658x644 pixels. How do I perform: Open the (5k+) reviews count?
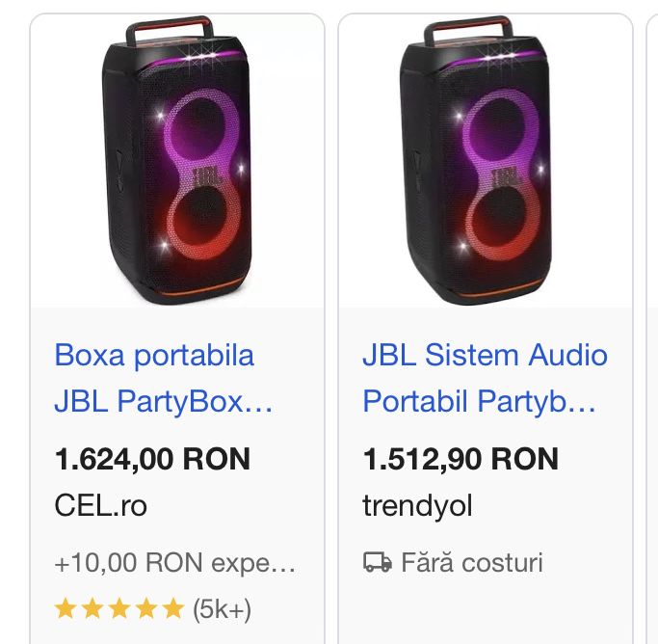pos(223,608)
